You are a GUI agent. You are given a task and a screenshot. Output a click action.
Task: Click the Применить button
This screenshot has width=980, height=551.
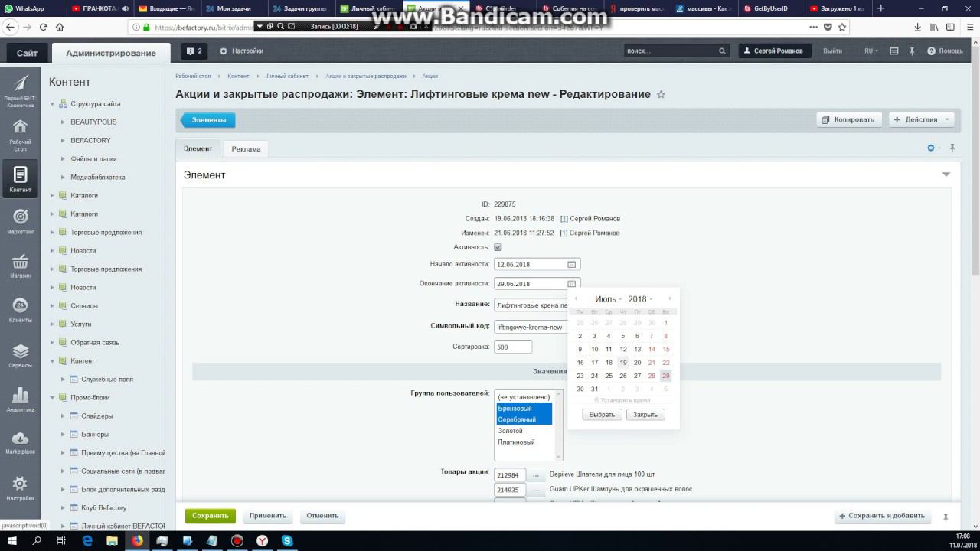pyautogui.click(x=267, y=516)
